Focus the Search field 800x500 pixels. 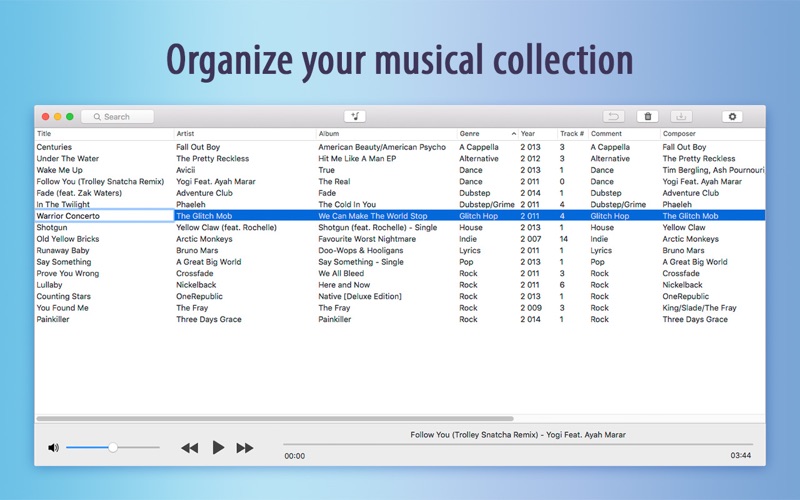point(117,116)
